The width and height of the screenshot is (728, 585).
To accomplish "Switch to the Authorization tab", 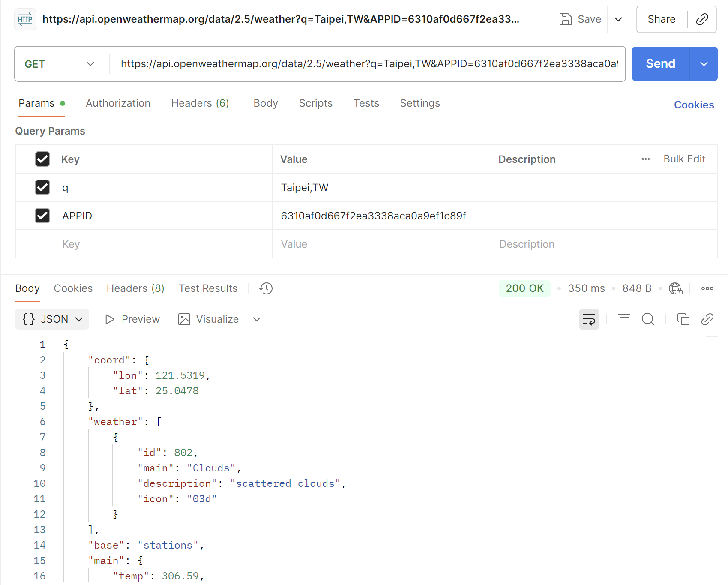I will (118, 103).
